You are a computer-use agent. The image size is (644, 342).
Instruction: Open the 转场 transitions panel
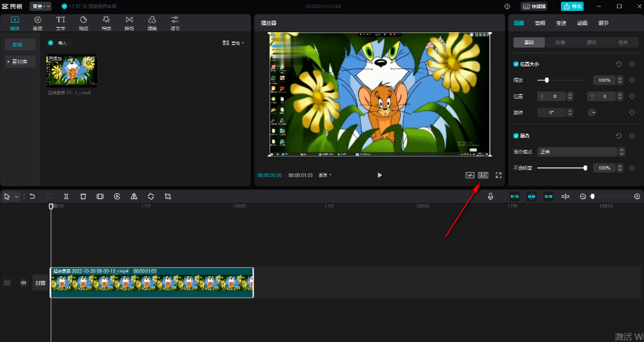(x=129, y=23)
